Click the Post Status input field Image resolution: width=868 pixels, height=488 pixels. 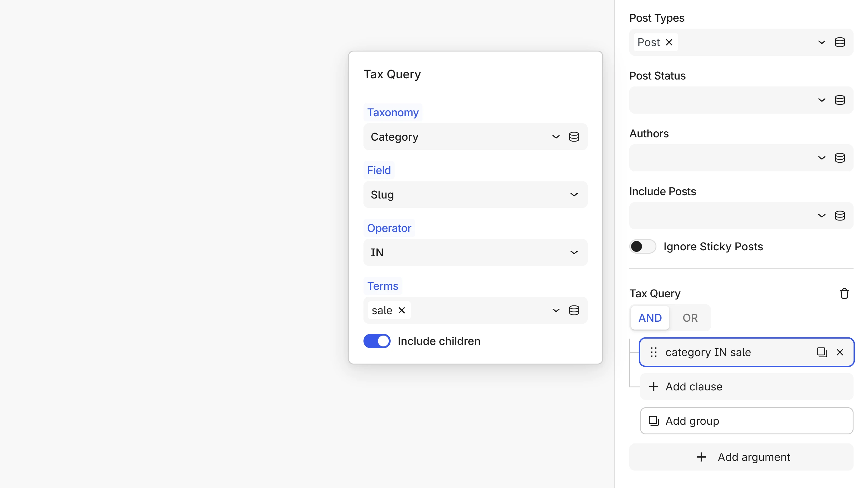tap(741, 100)
